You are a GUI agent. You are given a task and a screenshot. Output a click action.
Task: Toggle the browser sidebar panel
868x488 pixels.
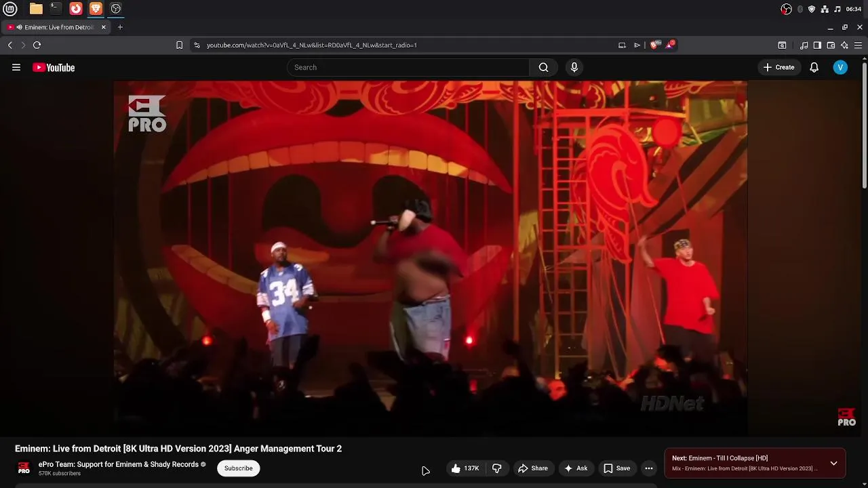pos(817,45)
